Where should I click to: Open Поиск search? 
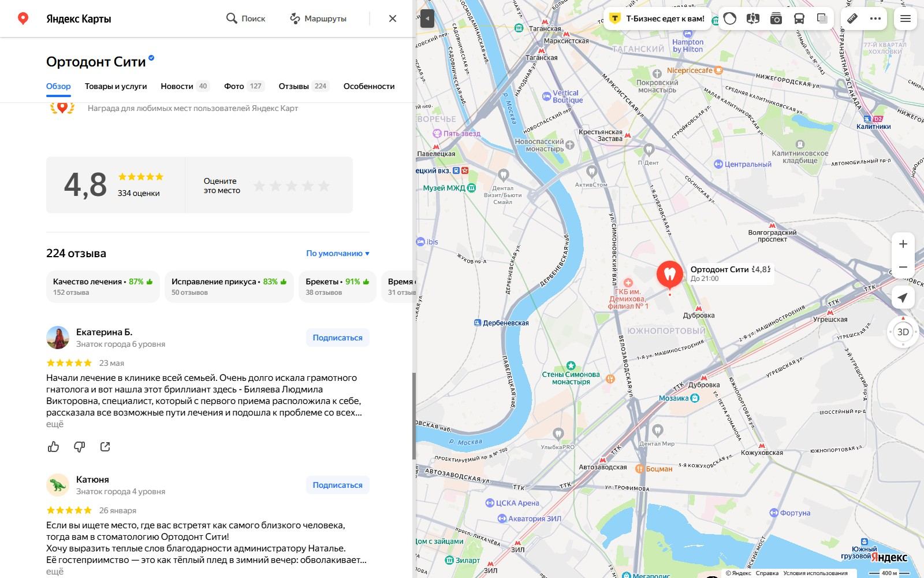pyautogui.click(x=245, y=18)
